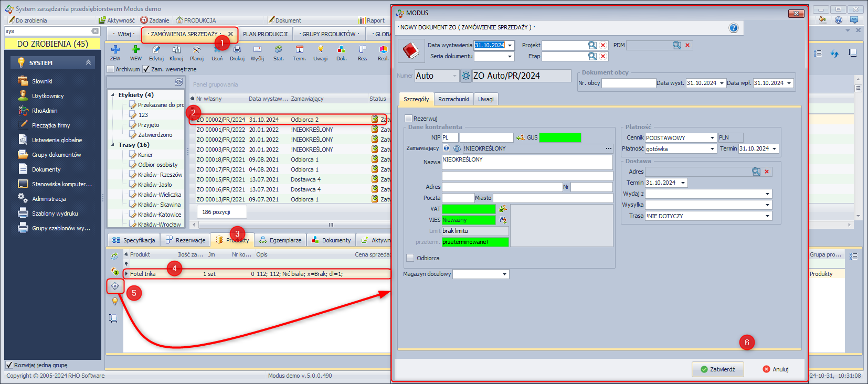Click the Drukuj print icon

237,50
